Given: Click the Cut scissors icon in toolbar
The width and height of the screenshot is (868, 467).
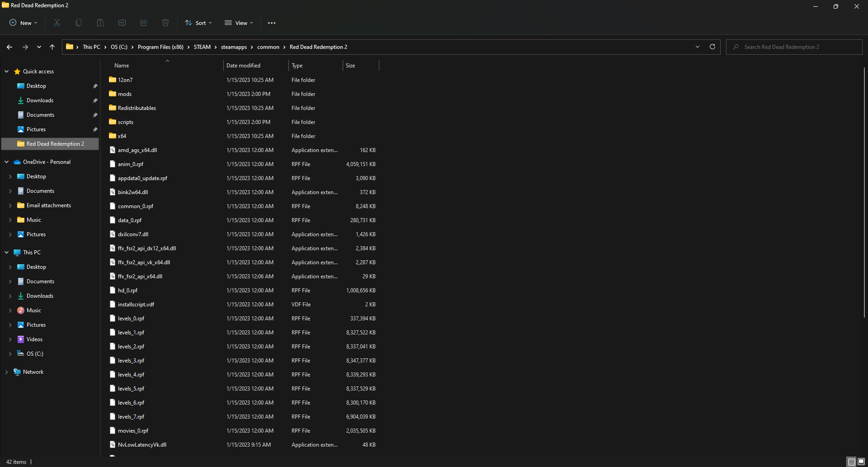Looking at the screenshot, I should 57,23.
